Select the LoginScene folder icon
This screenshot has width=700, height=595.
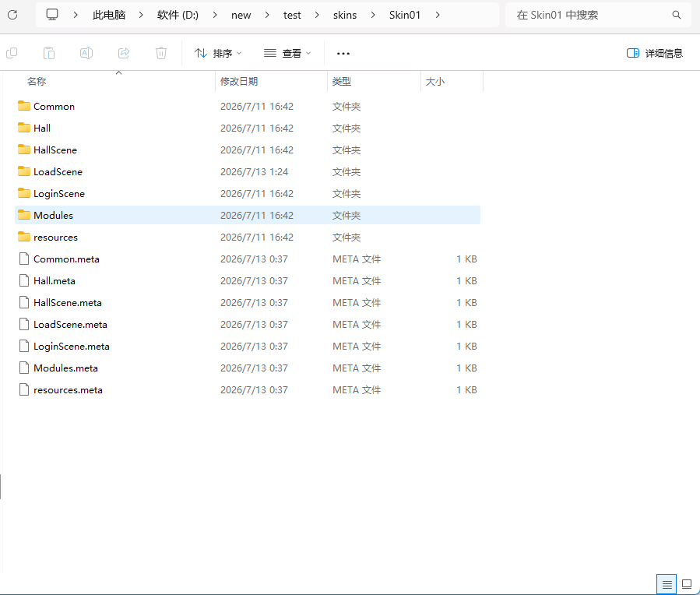24,193
